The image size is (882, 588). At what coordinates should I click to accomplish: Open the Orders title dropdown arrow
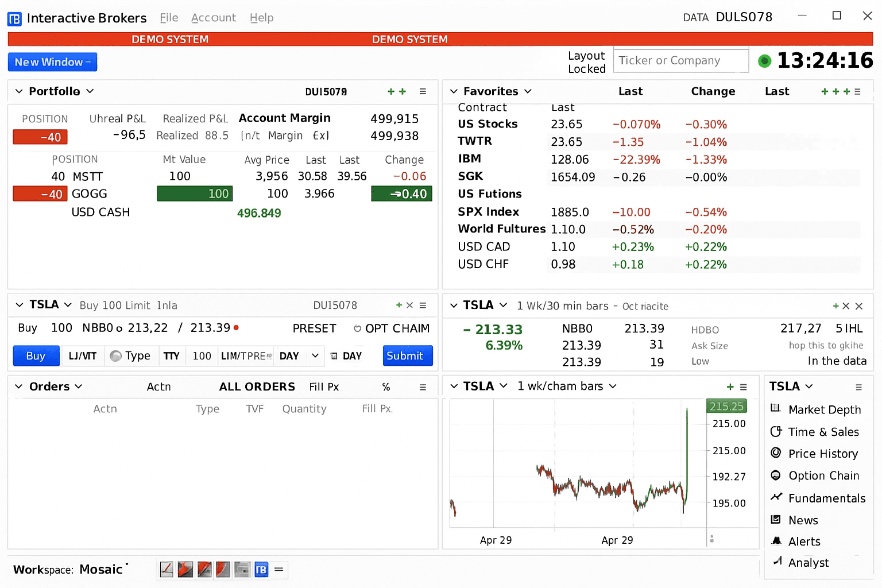click(x=79, y=386)
